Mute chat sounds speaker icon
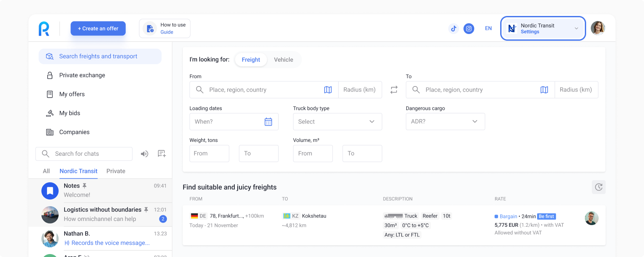Screen dimensions: 644x257 [145, 154]
